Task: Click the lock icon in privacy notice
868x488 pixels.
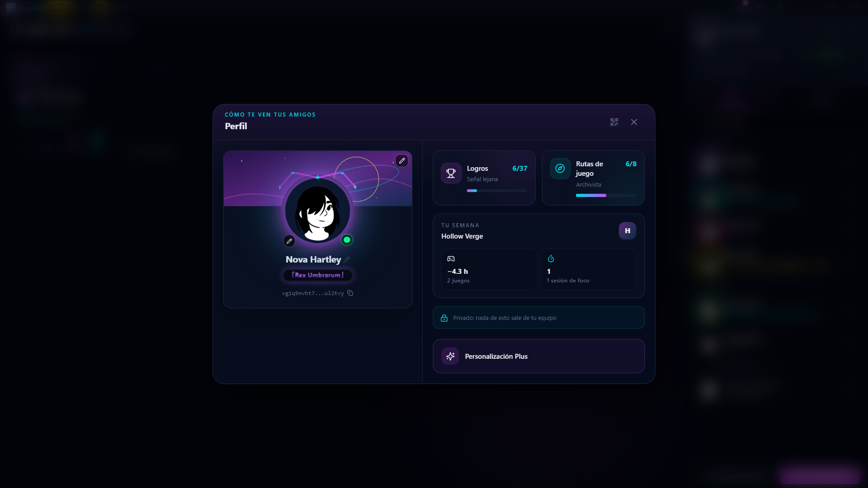Action: (444, 318)
